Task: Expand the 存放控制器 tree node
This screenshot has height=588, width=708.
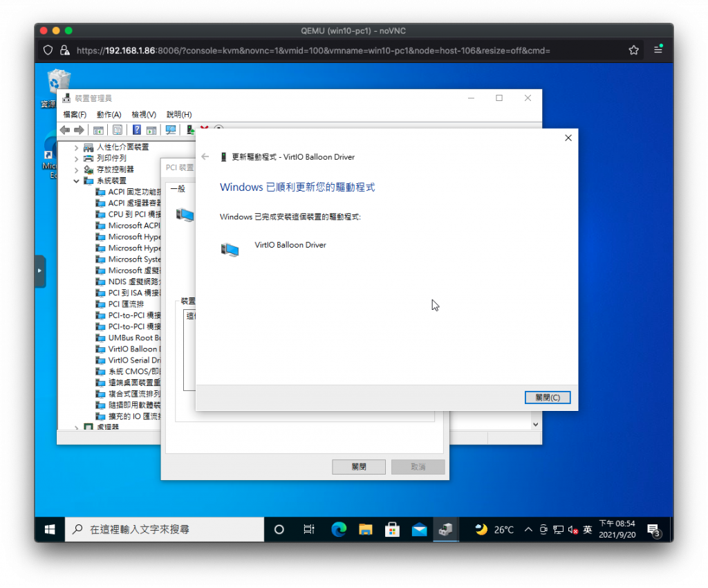Action: (76, 169)
